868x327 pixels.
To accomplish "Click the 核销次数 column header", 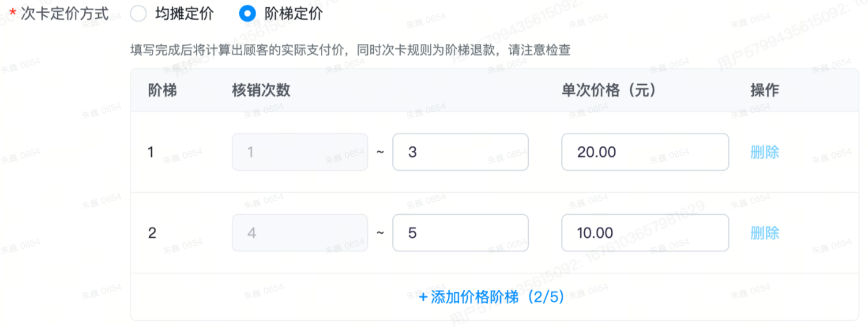I will tap(261, 90).
